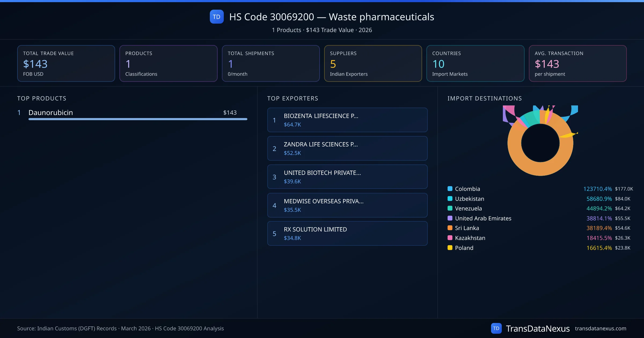Viewport: 644px width, 338px height.
Task: Click the Total Trade Value stat card
Action: point(66,63)
